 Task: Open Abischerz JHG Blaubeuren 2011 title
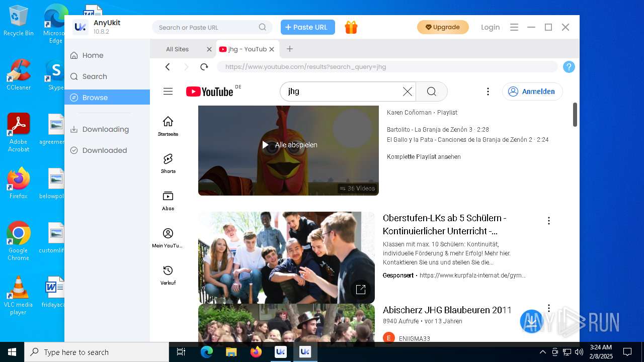click(x=447, y=310)
